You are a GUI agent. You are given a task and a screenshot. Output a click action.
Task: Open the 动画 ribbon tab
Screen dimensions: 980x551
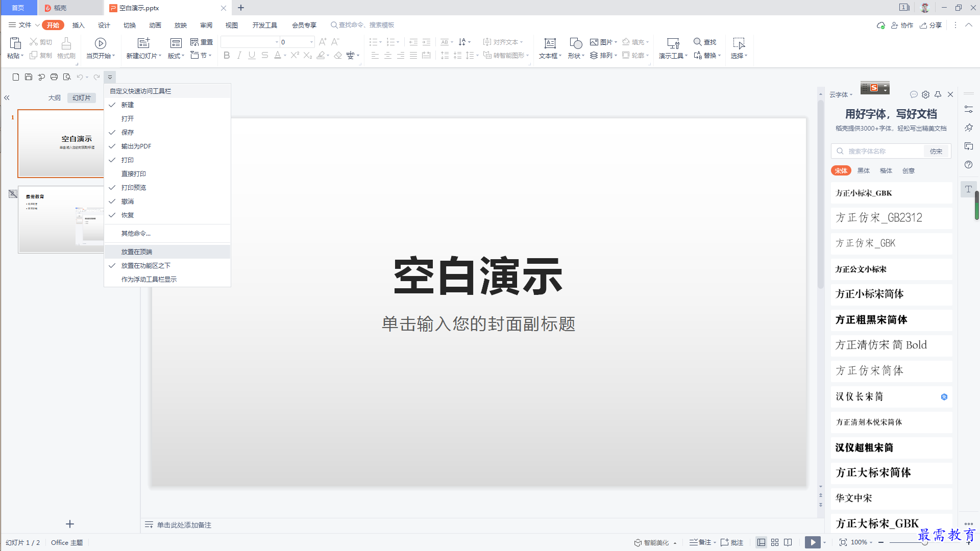click(x=155, y=25)
